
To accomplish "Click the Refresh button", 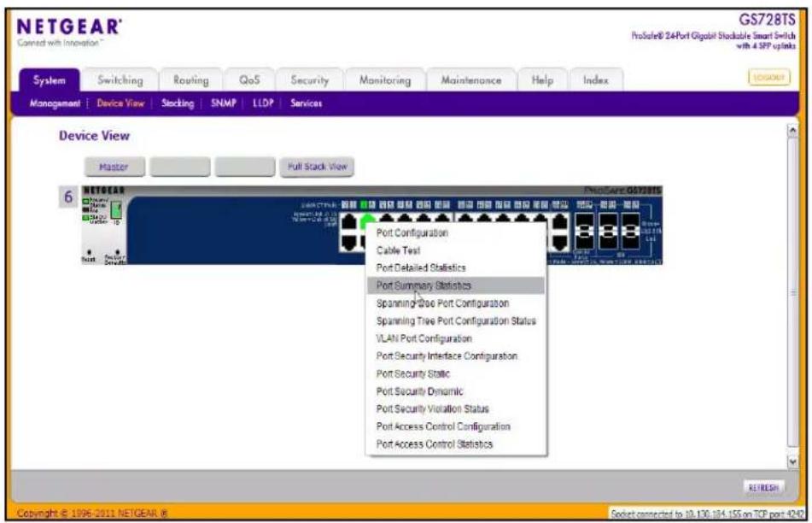I will (x=763, y=488).
